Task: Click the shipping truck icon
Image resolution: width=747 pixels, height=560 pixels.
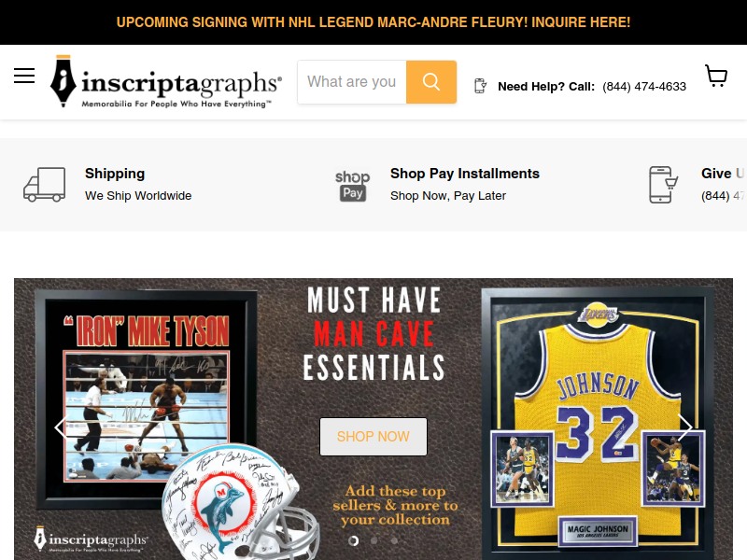Action: pyautogui.click(x=44, y=185)
